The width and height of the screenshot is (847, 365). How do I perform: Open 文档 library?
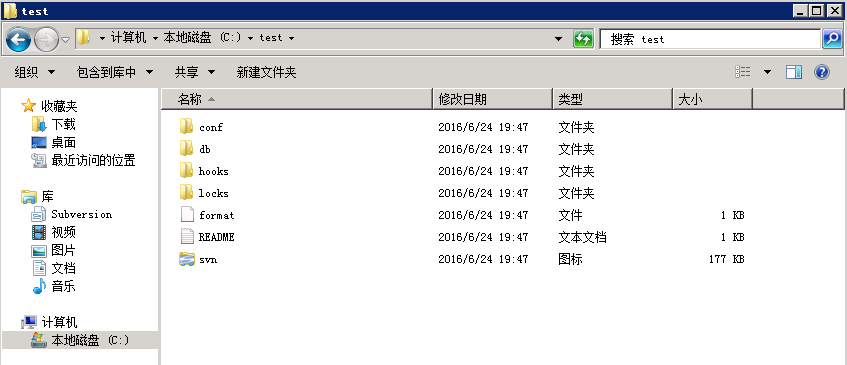(x=63, y=268)
